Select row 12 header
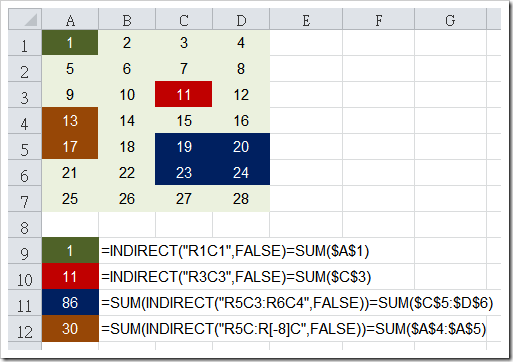 click(25, 329)
